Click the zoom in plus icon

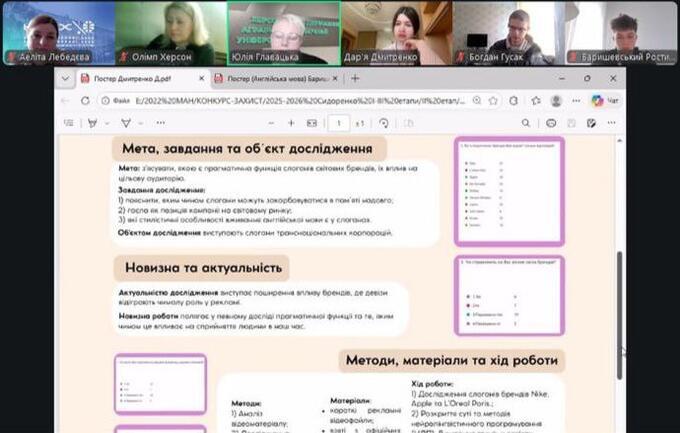click(291, 123)
